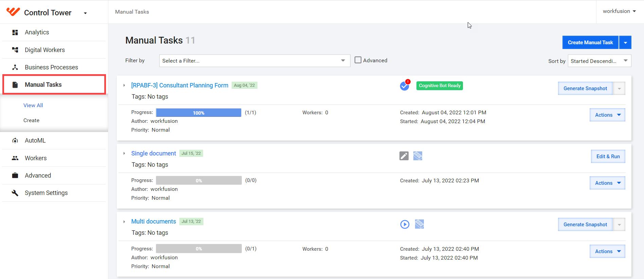Expand the Multi documents task row
The width and height of the screenshot is (644, 279).
click(124, 221)
